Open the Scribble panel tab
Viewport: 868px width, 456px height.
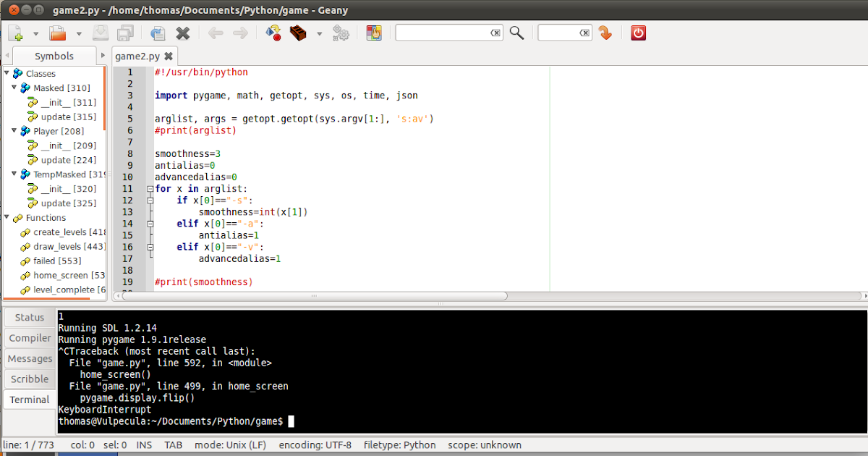tap(29, 379)
